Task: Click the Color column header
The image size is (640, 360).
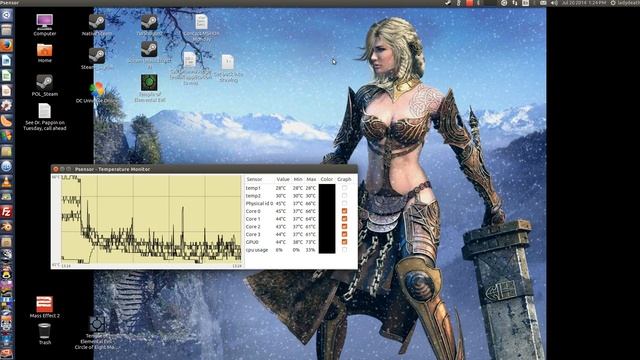Action: click(327, 179)
